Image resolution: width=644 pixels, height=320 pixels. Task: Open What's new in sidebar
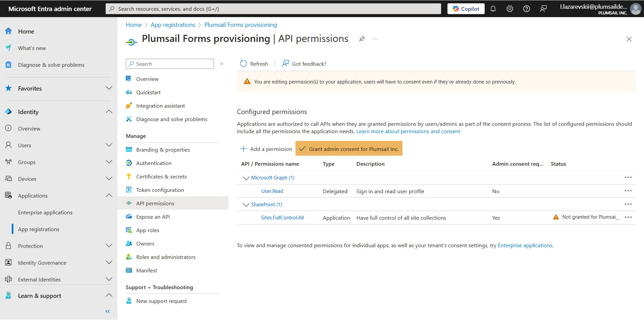coord(32,48)
